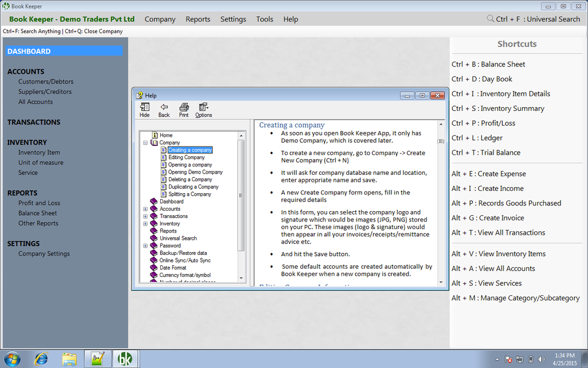Open Company Settings in sidebar
The width and height of the screenshot is (588, 368).
(44, 254)
